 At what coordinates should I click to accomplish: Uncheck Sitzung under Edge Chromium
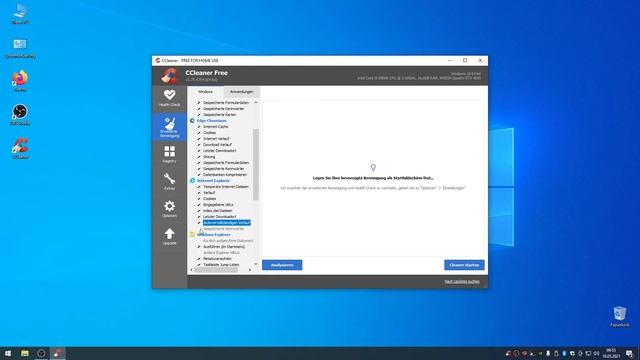(199, 157)
